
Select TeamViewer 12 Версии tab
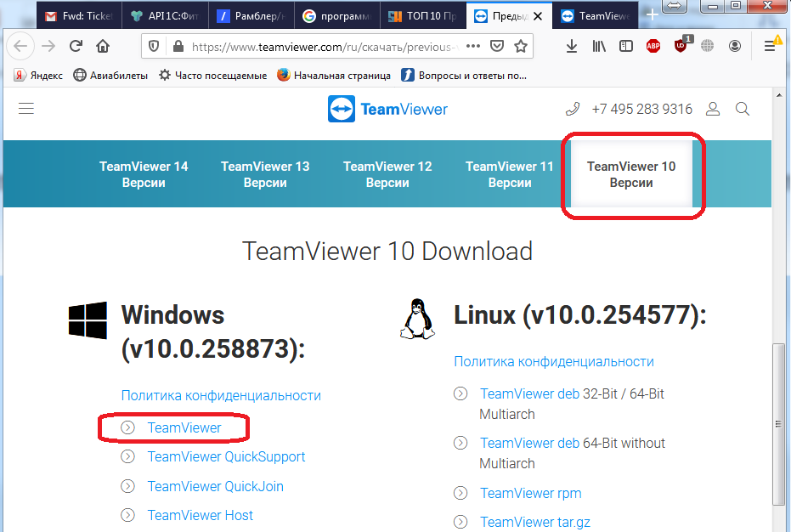click(387, 174)
